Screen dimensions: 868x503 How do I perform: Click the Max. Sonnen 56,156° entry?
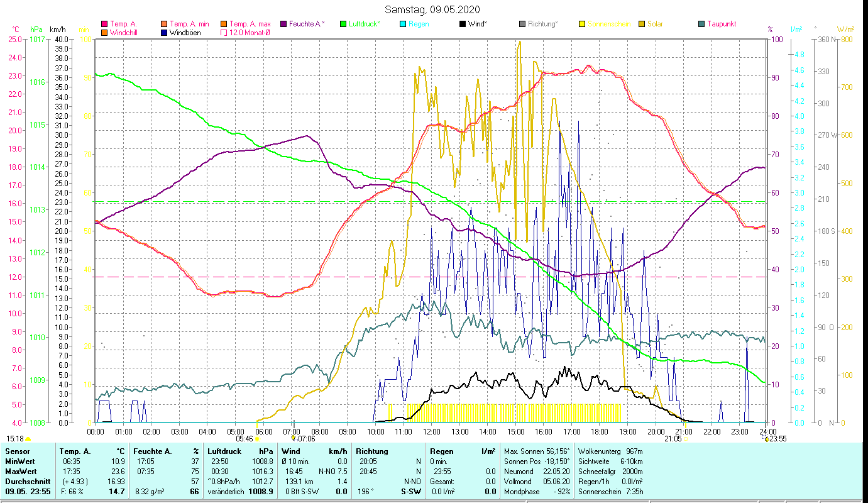537,451
